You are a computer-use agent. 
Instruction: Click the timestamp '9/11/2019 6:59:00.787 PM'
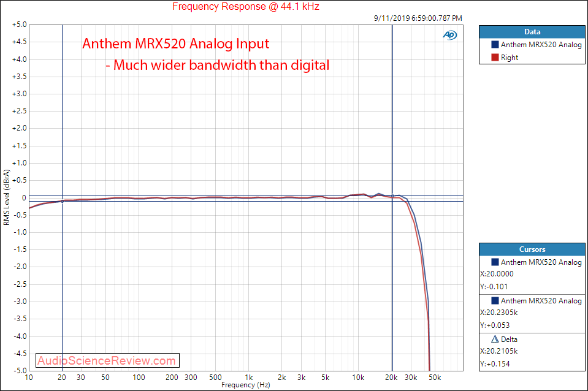(418, 18)
